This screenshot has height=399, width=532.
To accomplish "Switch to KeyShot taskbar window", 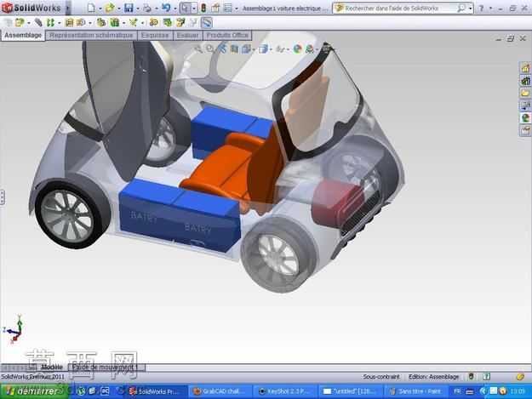I will click(x=285, y=391).
